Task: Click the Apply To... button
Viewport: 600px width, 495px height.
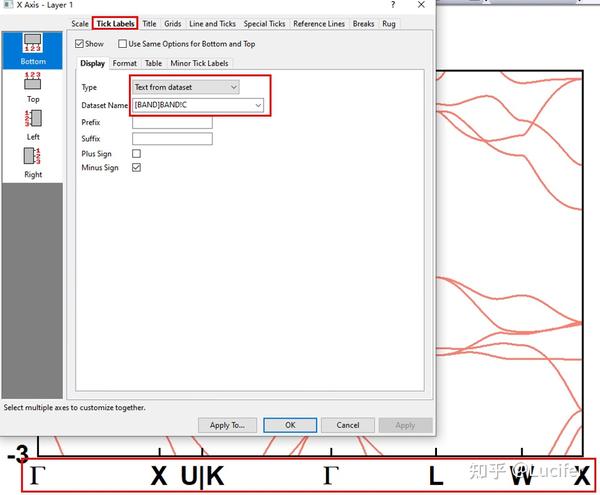Action: (227, 425)
